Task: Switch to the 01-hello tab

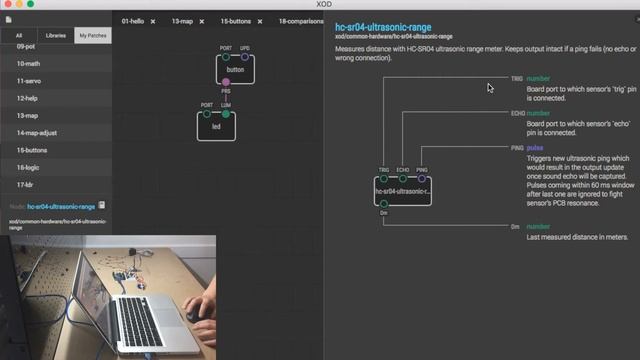Action: (x=133, y=21)
